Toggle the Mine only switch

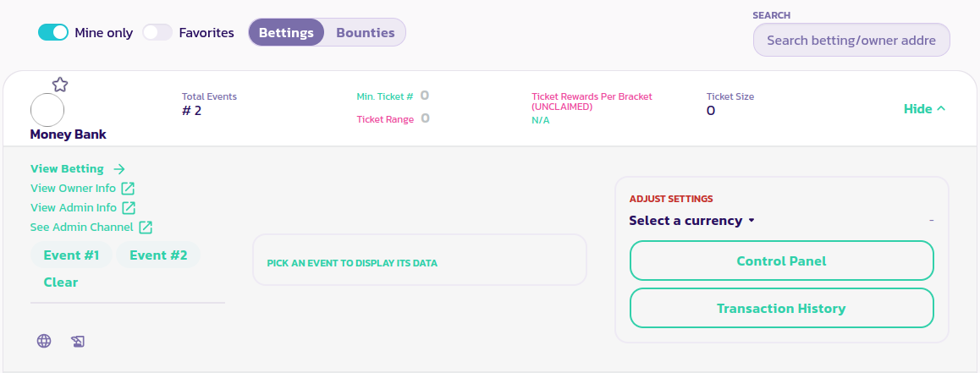(x=53, y=33)
